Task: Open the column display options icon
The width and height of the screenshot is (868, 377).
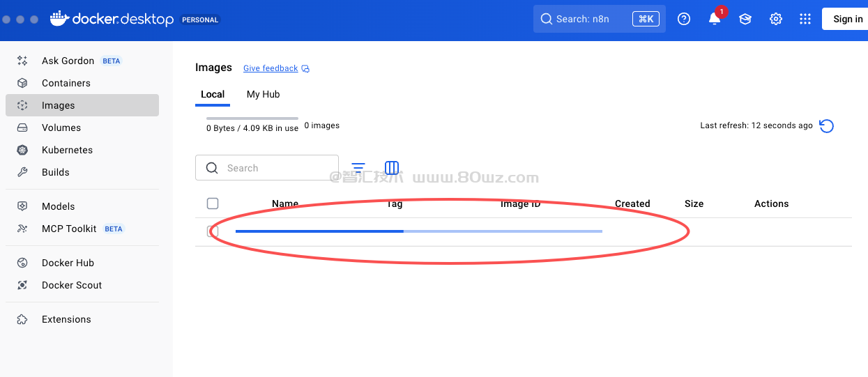Action: click(392, 168)
